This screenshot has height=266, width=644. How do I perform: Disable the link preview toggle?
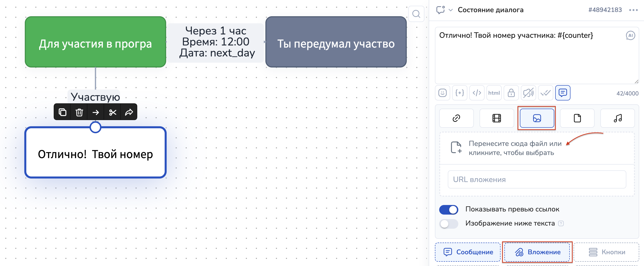(x=449, y=210)
